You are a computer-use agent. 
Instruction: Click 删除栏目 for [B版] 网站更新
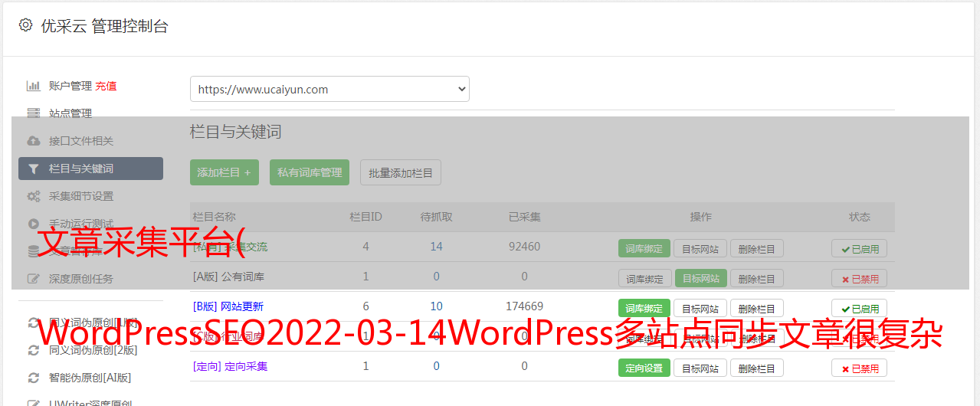757,308
